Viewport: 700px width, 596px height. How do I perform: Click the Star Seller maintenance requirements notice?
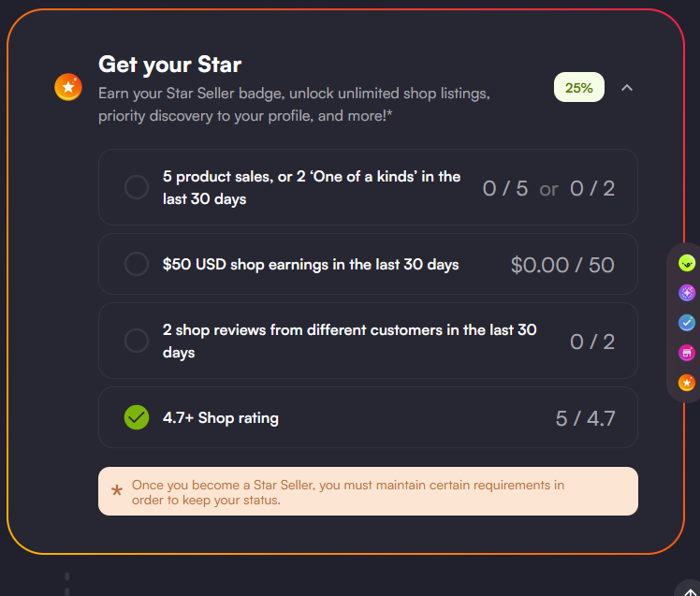(368, 492)
